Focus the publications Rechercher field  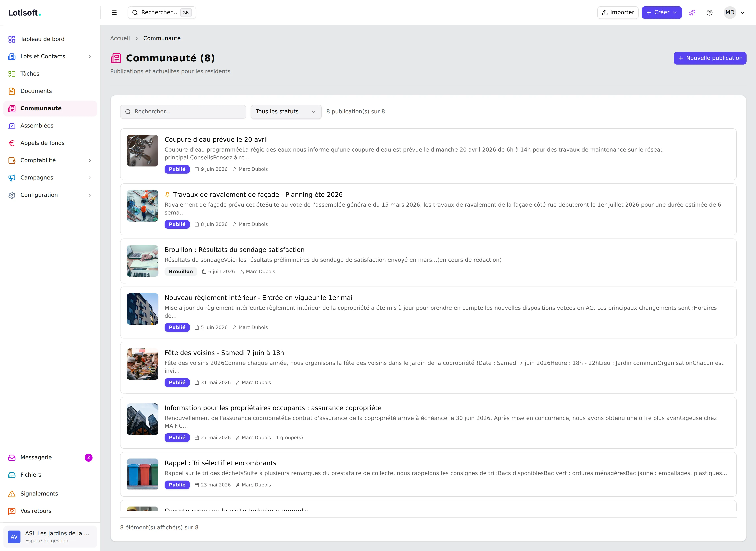(183, 112)
